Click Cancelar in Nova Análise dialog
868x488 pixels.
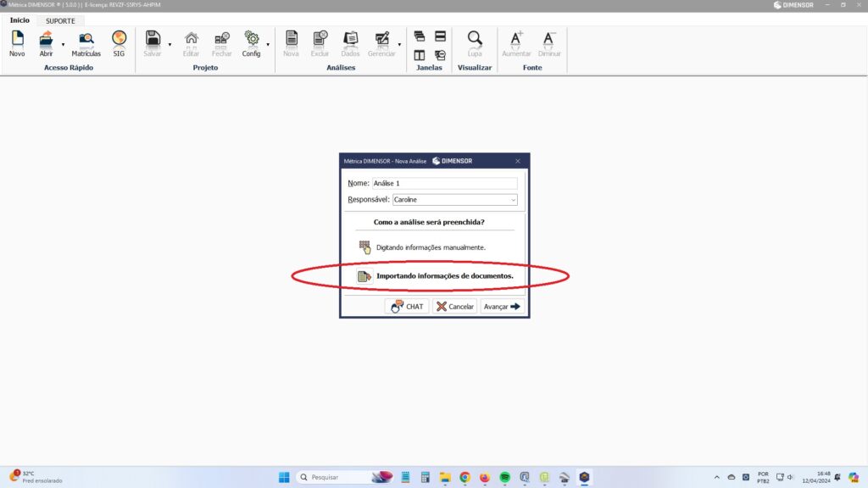pyautogui.click(x=454, y=307)
